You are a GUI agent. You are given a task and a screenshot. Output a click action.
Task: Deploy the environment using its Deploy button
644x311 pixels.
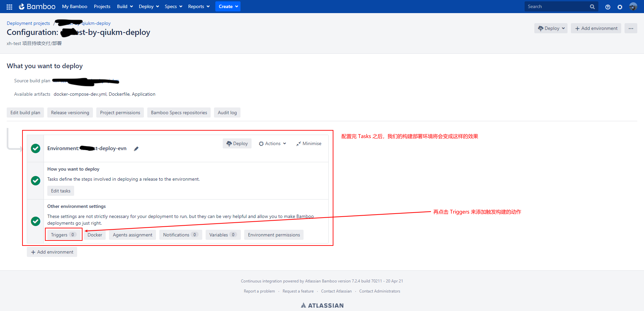pyautogui.click(x=237, y=143)
